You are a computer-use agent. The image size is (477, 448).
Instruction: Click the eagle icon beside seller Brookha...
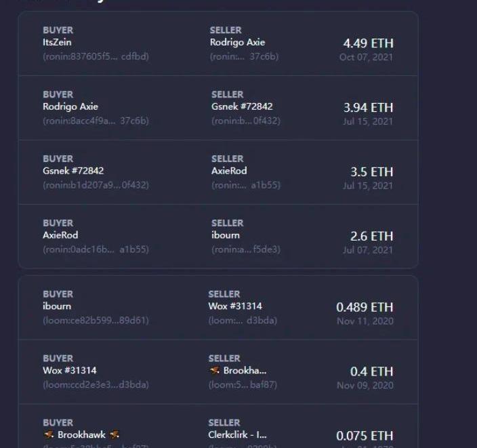coord(215,370)
